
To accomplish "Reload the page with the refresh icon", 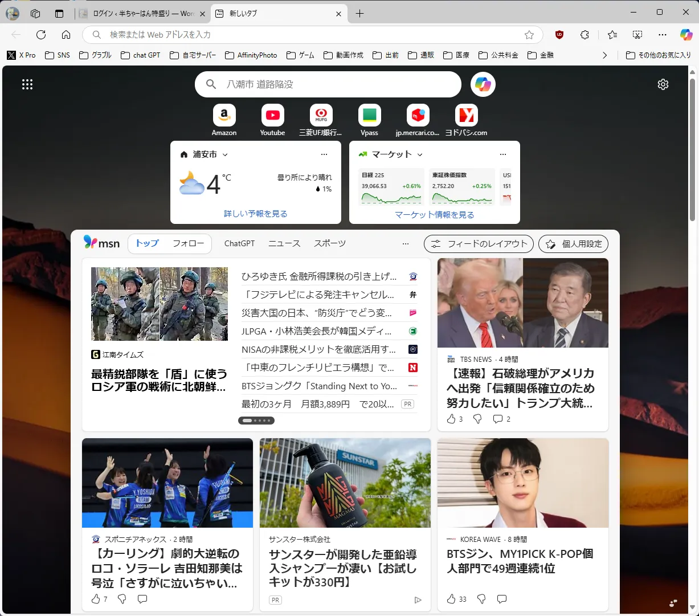I will [41, 35].
